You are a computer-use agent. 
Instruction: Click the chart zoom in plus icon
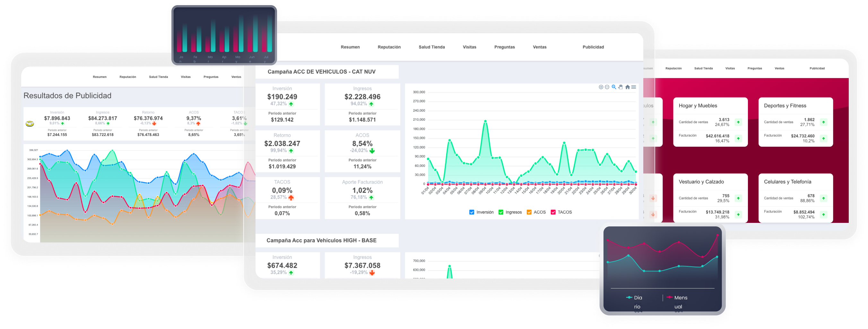tap(601, 87)
